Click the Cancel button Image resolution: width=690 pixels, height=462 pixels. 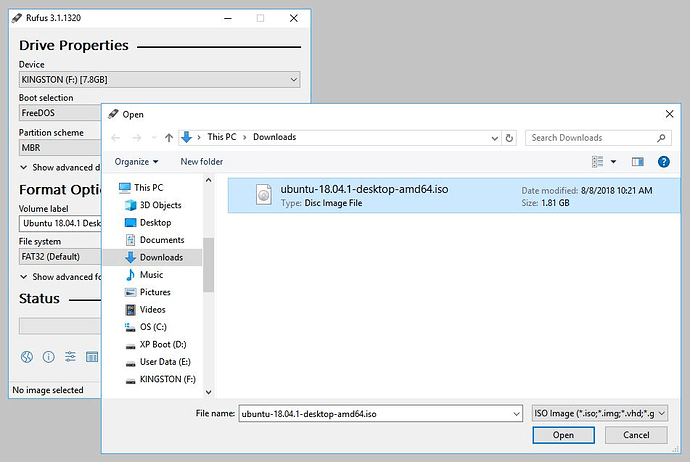pyautogui.click(x=636, y=435)
